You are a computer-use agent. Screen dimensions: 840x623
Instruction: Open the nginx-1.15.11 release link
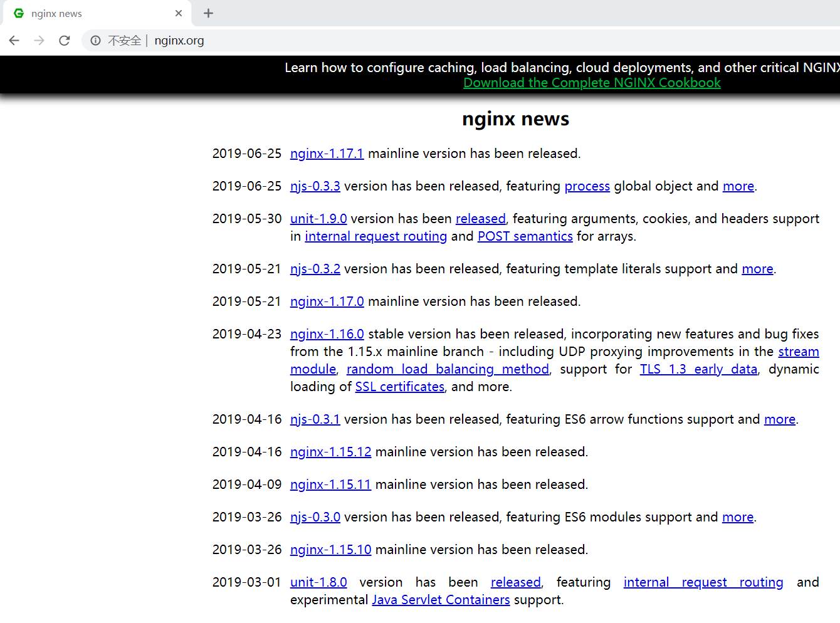pyautogui.click(x=330, y=484)
